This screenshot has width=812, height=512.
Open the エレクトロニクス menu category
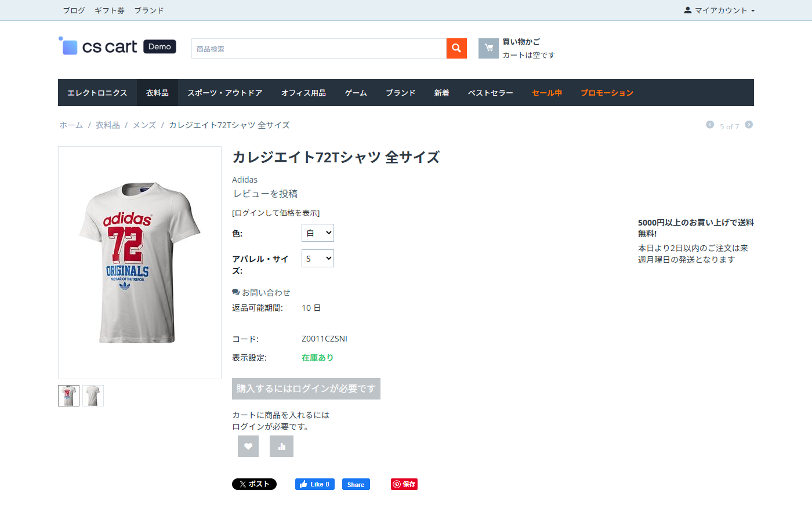click(97, 93)
